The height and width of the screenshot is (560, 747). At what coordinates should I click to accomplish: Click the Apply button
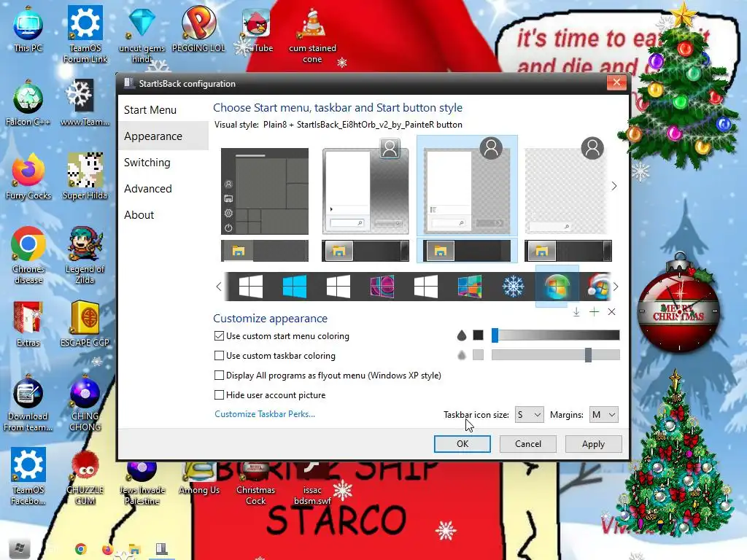[593, 444]
